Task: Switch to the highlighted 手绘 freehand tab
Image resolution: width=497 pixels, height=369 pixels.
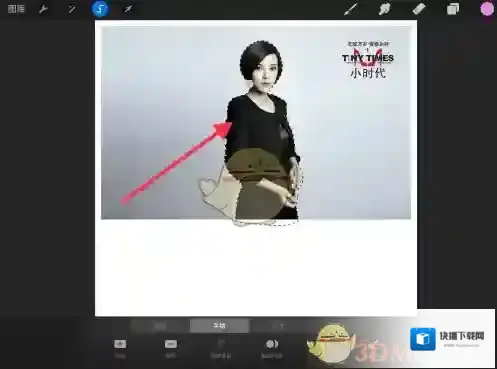Action: tap(219, 326)
